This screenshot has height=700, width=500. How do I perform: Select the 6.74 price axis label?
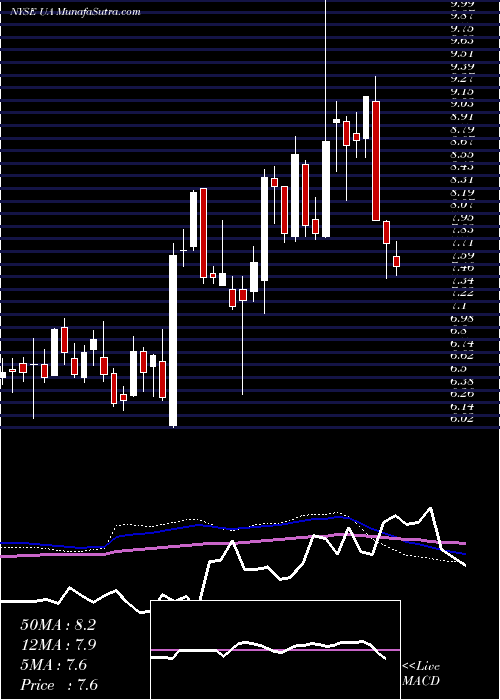[462, 344]
